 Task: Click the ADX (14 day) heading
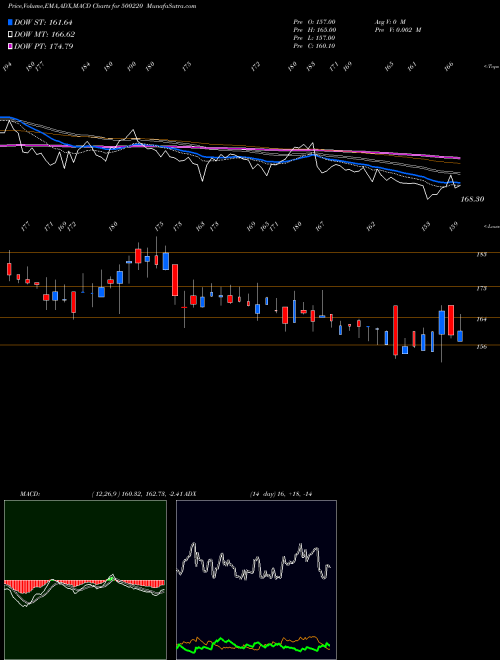tap(247, 494)
